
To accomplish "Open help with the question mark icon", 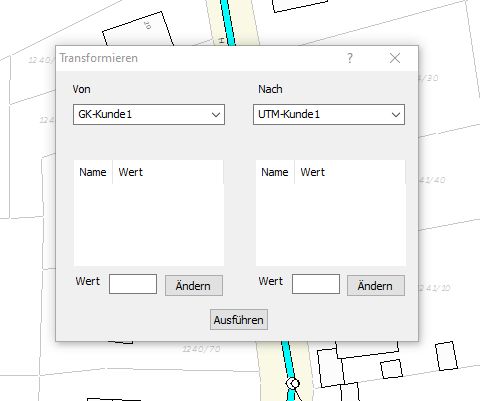I will [349, 58].
